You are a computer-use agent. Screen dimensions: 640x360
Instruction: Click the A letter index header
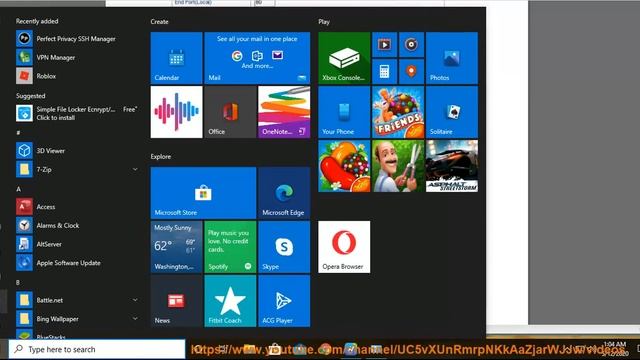pyautogui.click(x=18, y=189)
